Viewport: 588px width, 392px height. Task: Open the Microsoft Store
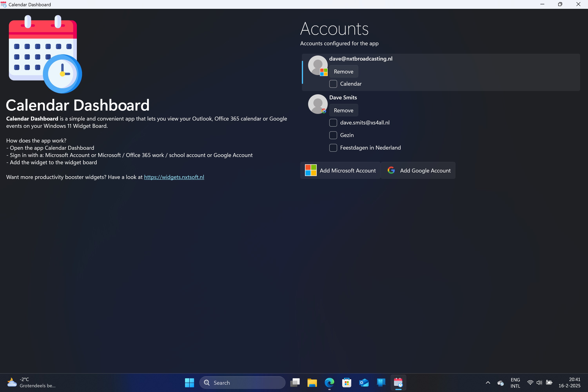click(x=347, y=383)
